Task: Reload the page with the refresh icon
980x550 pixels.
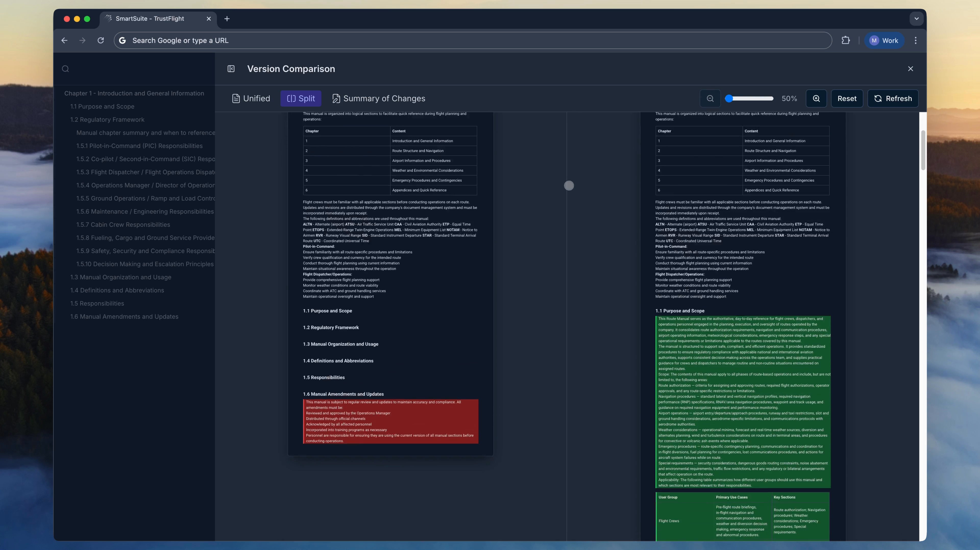Action: click(x=101, y=40)
